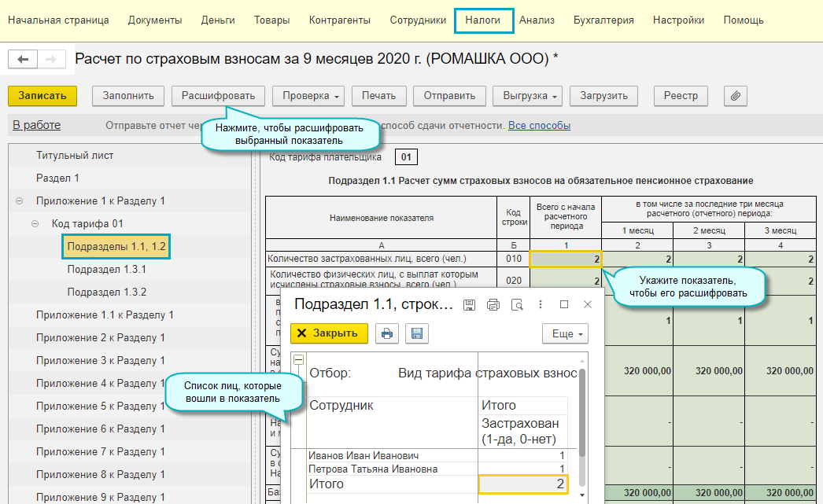
Task: Print using the printer button beside Закрыть
Action: click(387, 333)
